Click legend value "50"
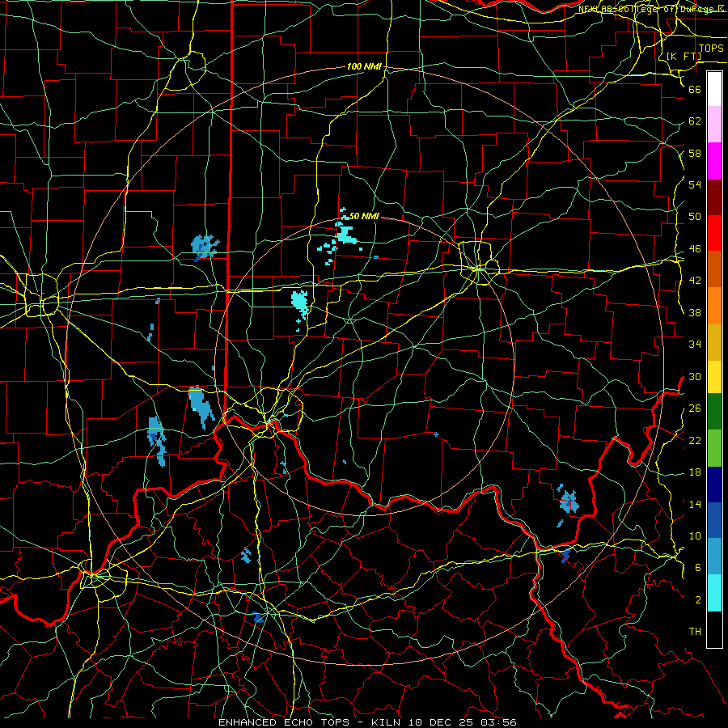This screenshot has width=728, height=728. coord(695,216)
